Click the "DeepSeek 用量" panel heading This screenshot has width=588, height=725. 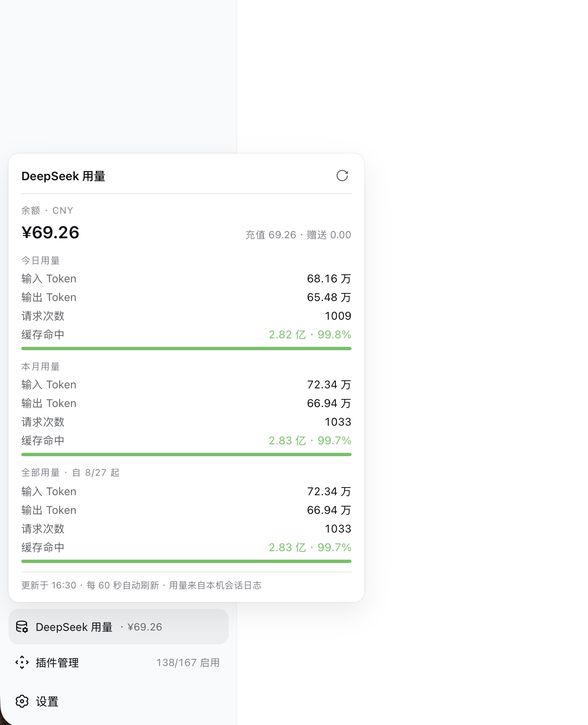[63, 176]
